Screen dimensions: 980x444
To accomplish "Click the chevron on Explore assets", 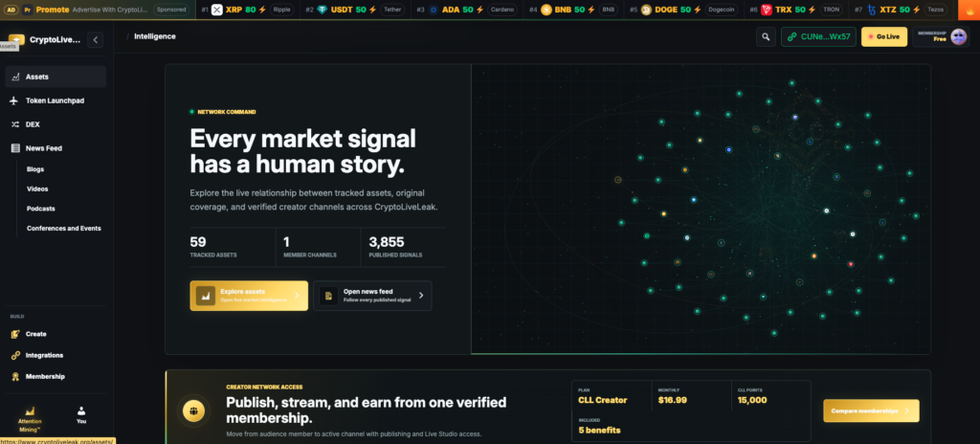I will click(297, 296).
